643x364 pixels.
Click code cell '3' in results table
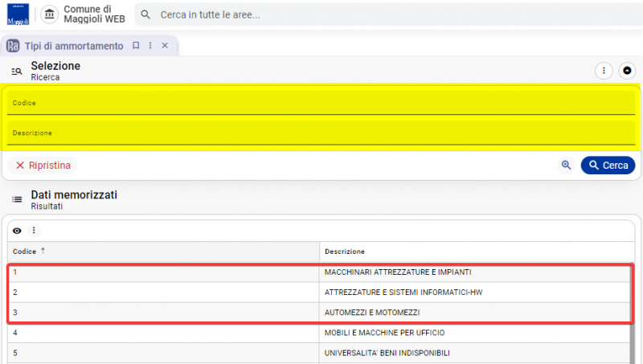[163, 313]
